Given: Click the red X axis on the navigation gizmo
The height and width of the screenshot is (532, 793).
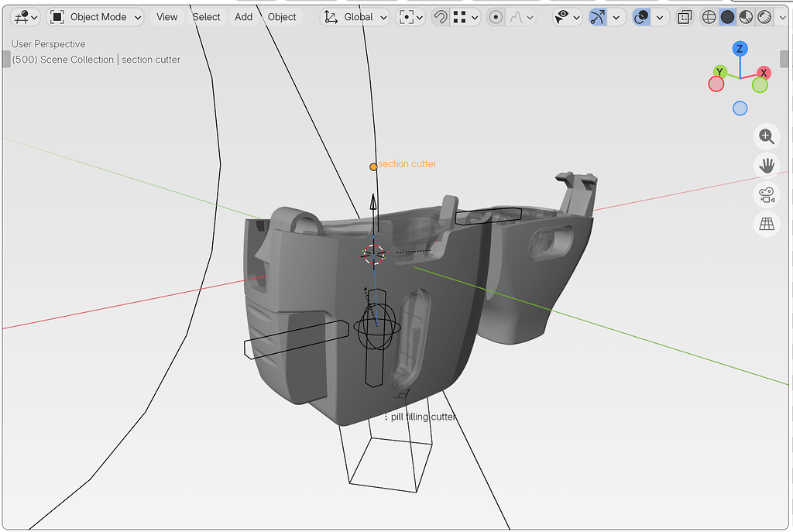Looking at the screenshot, I should click(x=764, y=73).
